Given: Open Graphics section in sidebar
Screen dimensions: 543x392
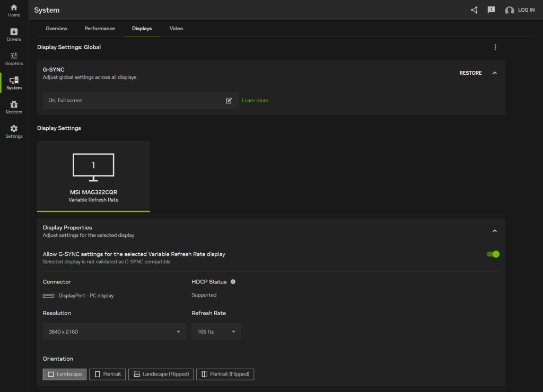Looking at the screenshot, I should click(x=14, y=59).
